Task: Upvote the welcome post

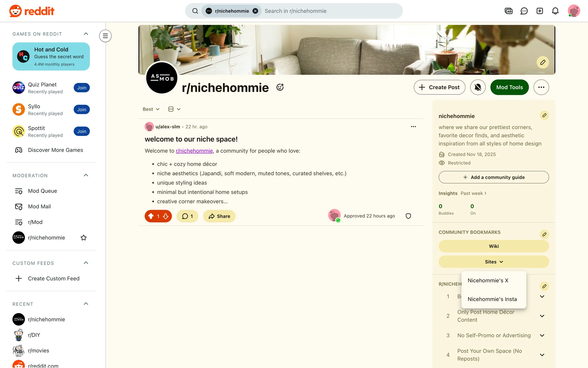Action: (x=151, y=216)
